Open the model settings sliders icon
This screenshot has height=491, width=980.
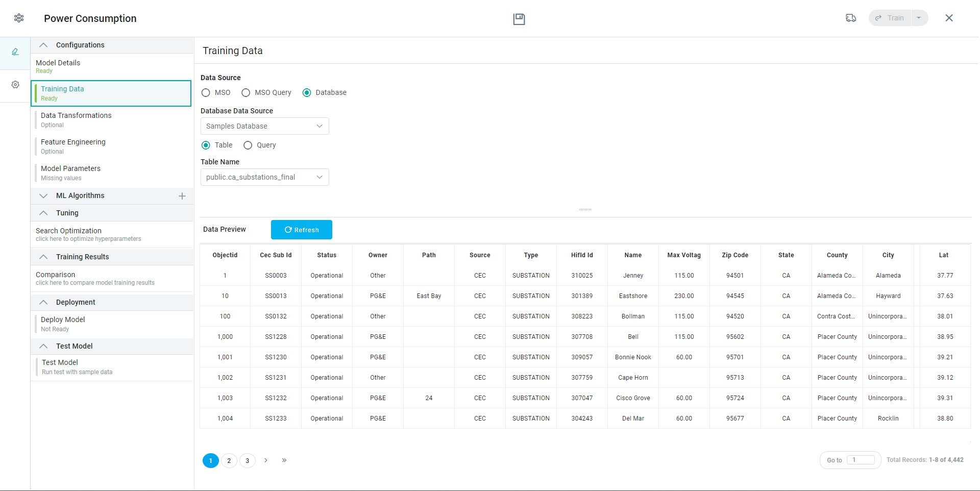(19, 18)
